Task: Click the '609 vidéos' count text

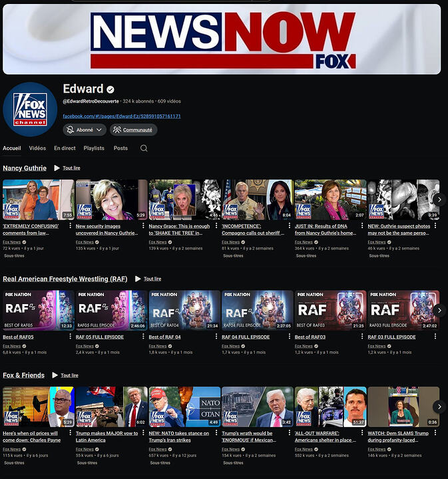Action: coord(169,101)
